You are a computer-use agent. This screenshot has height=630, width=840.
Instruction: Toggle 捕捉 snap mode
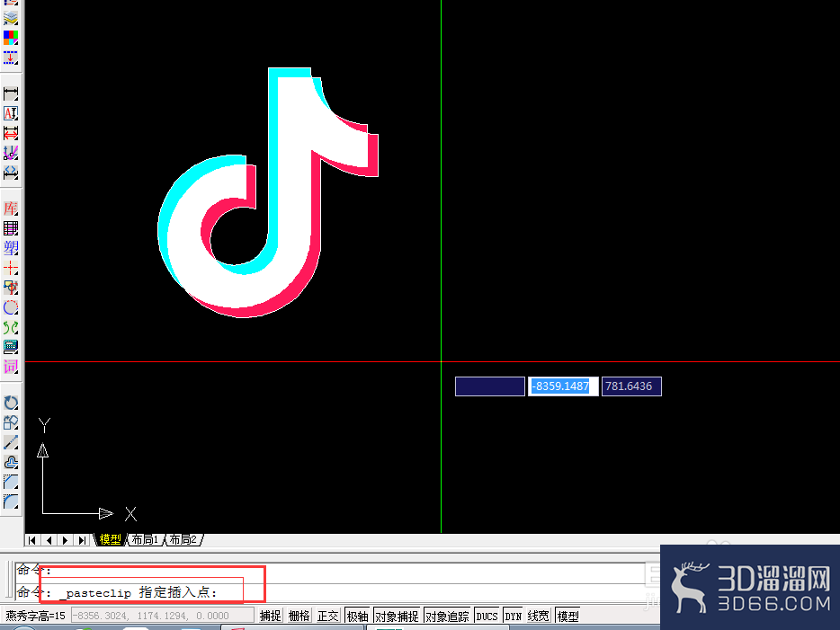pyautogui.click(x=271, y=617)
